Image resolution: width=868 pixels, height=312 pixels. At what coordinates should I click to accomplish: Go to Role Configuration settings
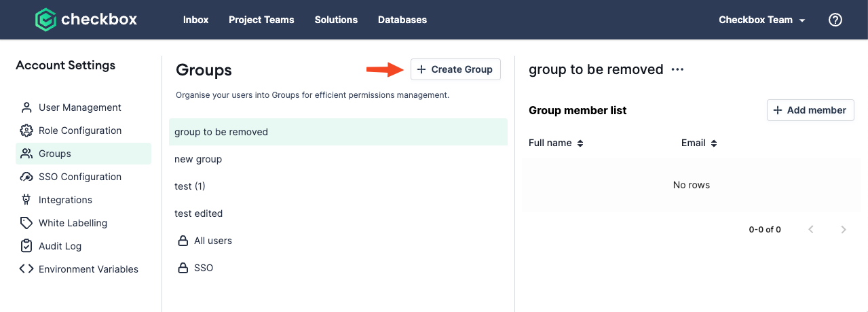tap(83, 131)
